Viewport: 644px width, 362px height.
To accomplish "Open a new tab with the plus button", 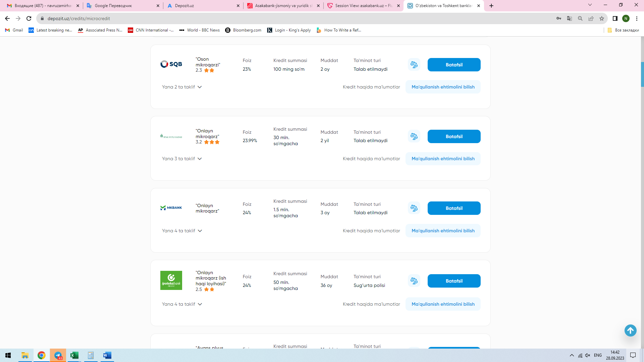I will (x=491, y=6).
